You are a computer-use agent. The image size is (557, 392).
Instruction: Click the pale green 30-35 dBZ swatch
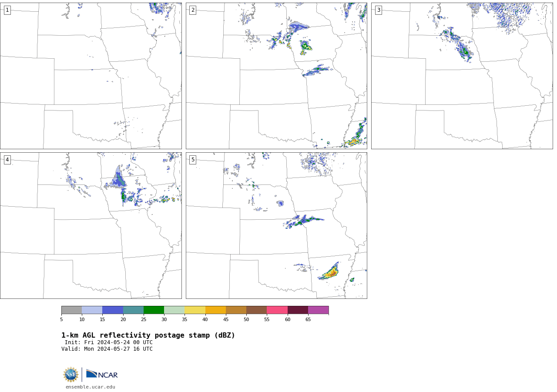pos(174,310)
